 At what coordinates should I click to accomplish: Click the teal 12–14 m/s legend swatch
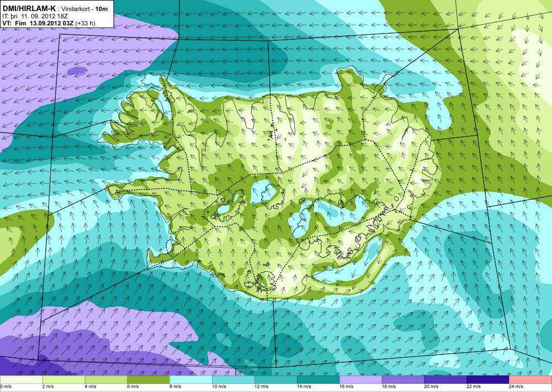[x=275, y=380]
